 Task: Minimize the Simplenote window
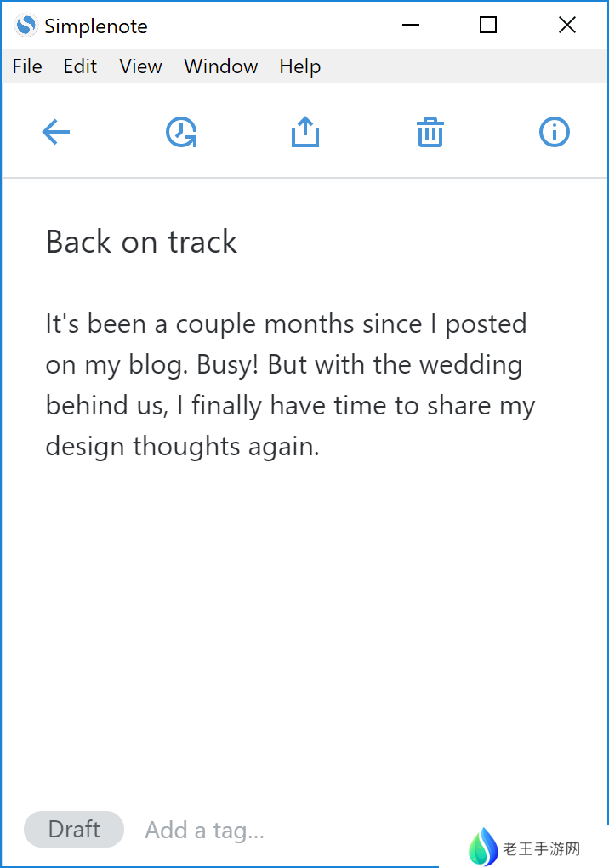[411, 26]
